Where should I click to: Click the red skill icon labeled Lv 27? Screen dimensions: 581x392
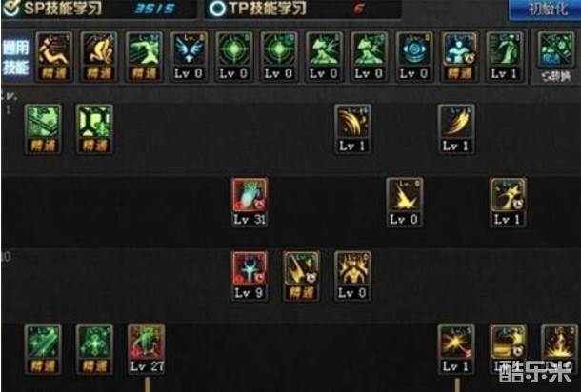[147, 349]
